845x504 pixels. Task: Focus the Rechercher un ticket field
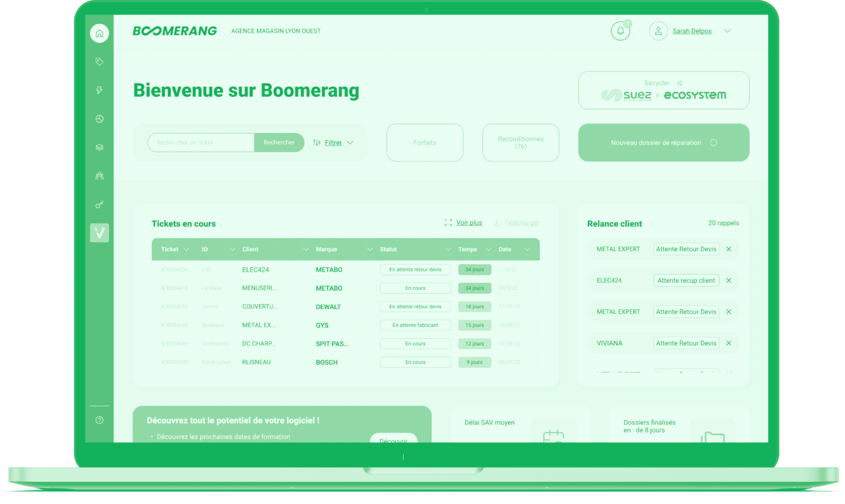point(201,143)
